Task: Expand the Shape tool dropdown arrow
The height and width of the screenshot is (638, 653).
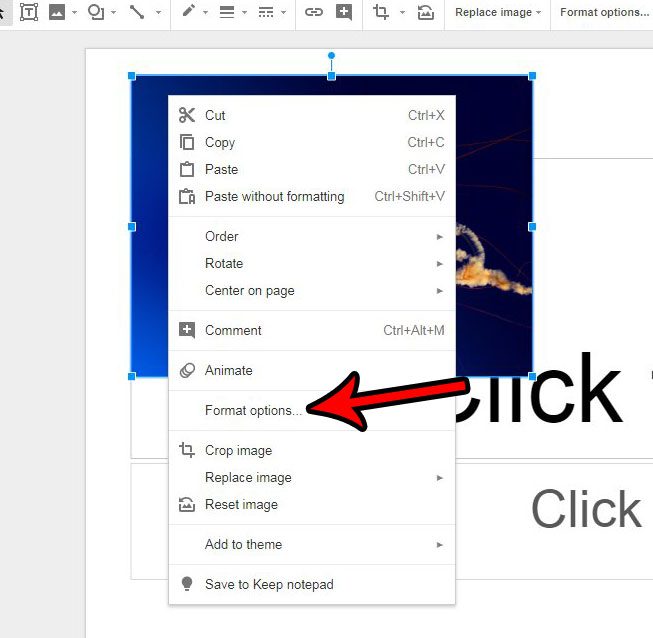Action: [114, 12]
